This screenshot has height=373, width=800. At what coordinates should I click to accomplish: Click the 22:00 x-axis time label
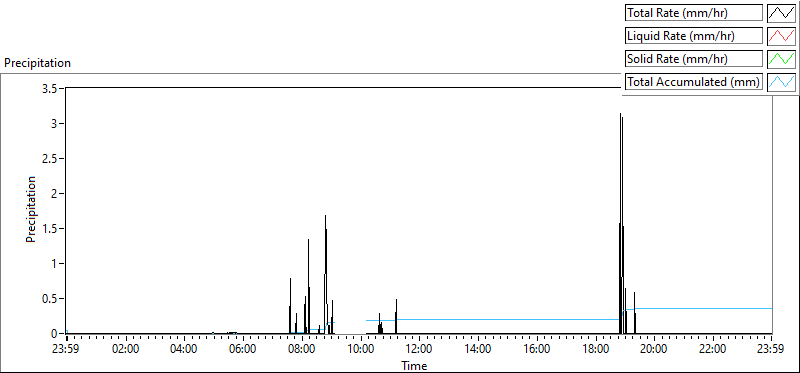point(713,350)
